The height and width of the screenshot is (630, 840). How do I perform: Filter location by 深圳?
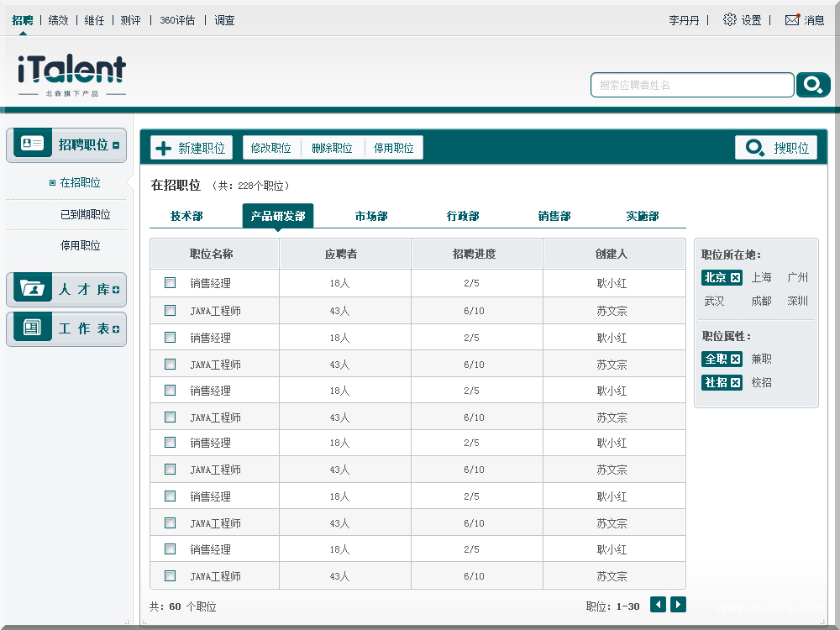point(798,301)
